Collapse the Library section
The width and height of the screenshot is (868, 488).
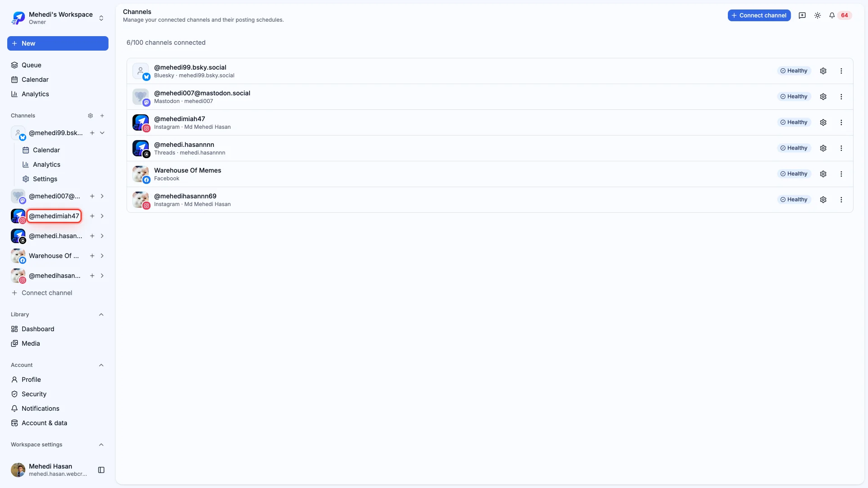(101, 314)
